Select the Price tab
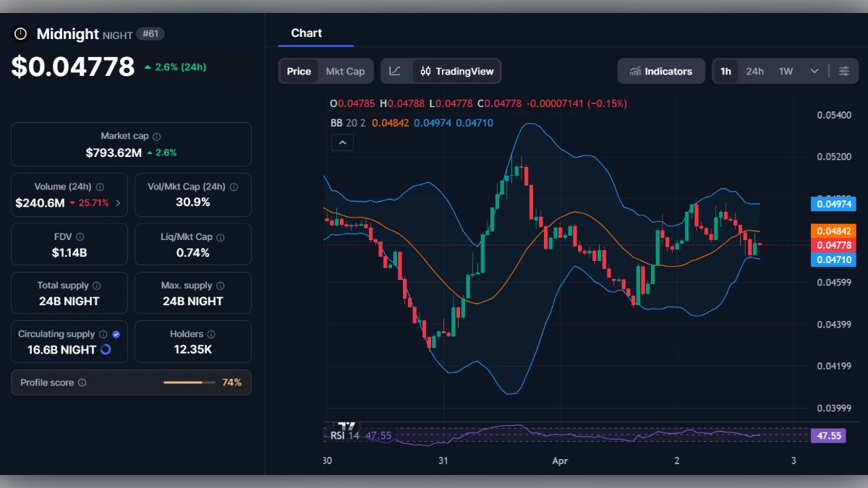The image size is (868, 488). (x=299, y=71)
